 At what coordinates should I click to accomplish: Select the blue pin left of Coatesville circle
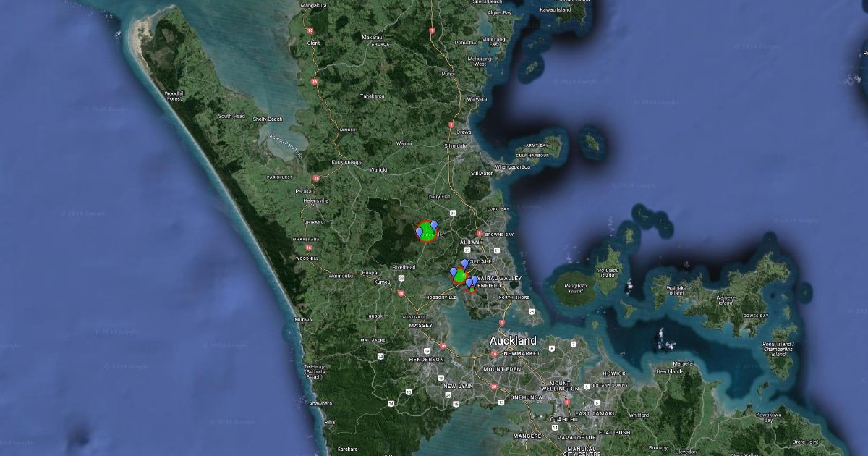(x=419, y=232)
